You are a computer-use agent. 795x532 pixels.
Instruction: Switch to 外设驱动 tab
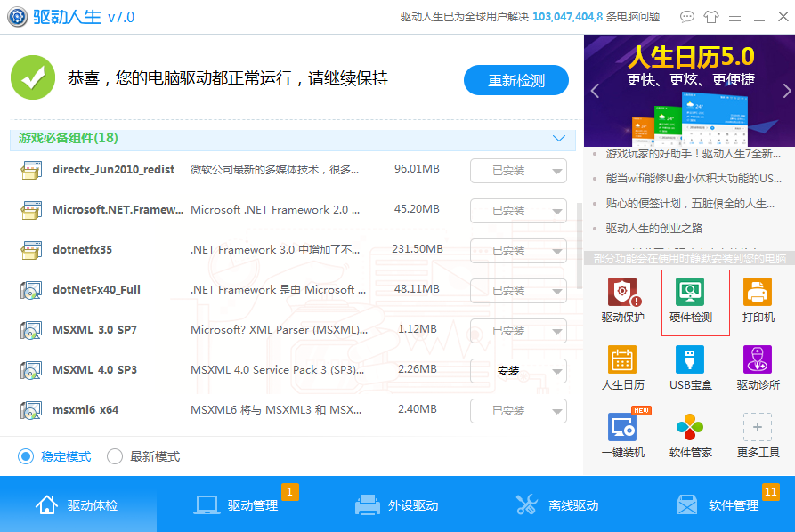pyautogui.click(x=397, y=505)
